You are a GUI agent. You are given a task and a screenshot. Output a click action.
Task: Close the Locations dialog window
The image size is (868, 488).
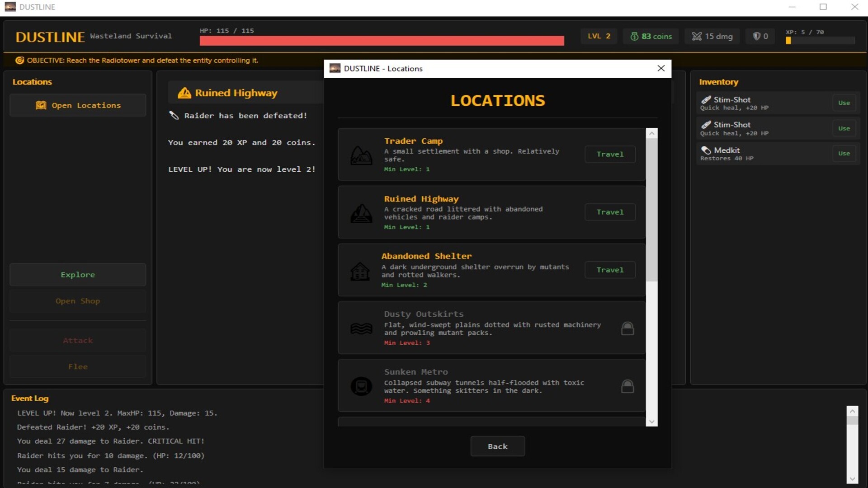point(660,68)
